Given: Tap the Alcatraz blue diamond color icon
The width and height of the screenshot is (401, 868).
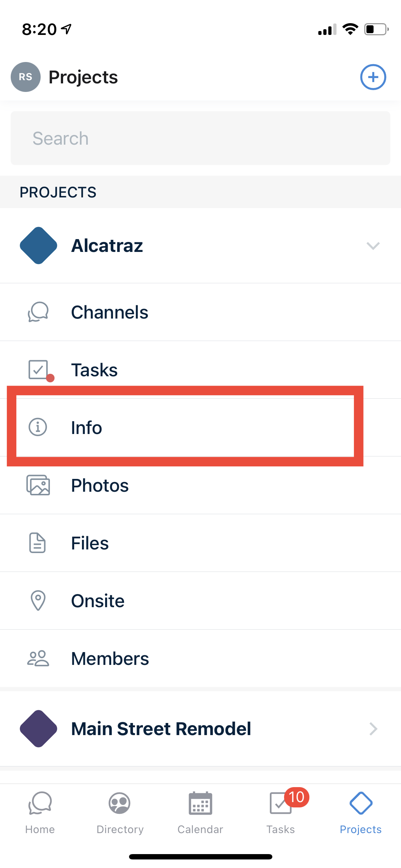Looking at the screenshot, I should (38, 246).
